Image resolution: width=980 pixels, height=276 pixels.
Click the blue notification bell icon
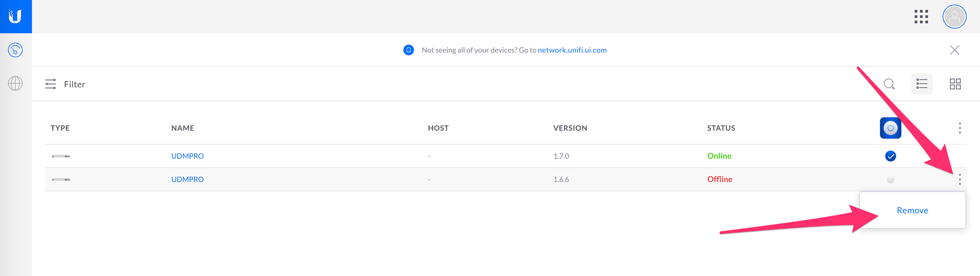tap(409, 50)
